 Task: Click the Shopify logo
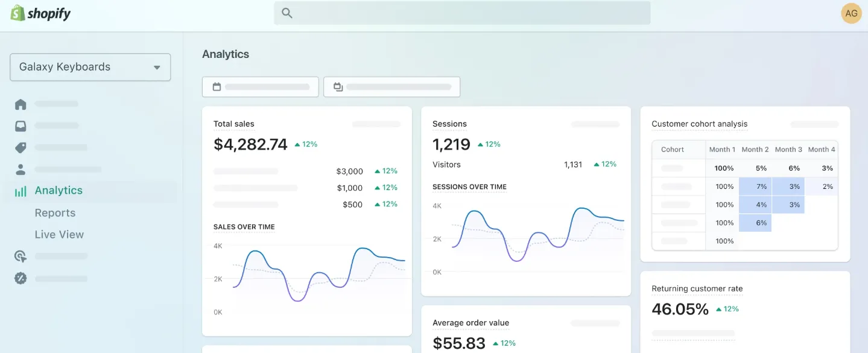39,13
